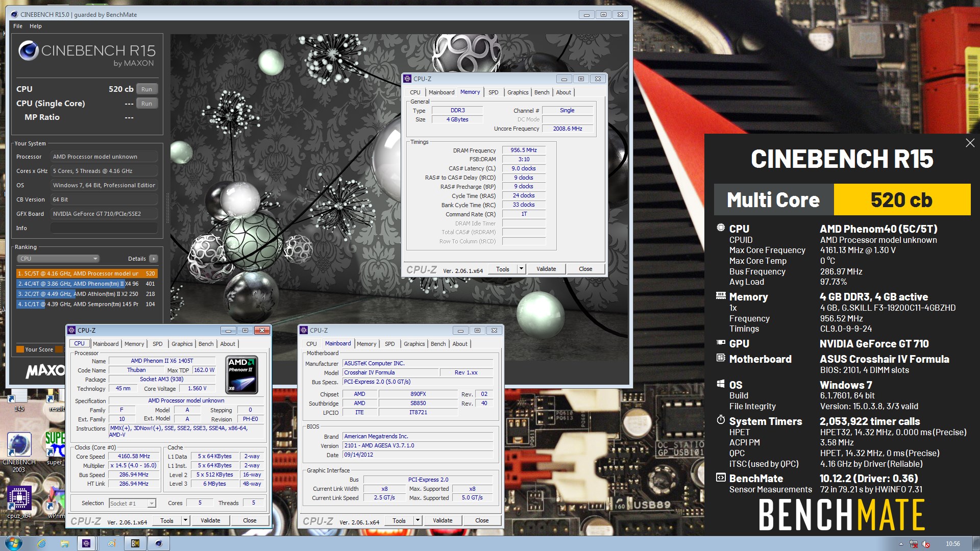
Task: Open SPD tab in Mainboard CPU-Z window
Action: pos(389,344)
